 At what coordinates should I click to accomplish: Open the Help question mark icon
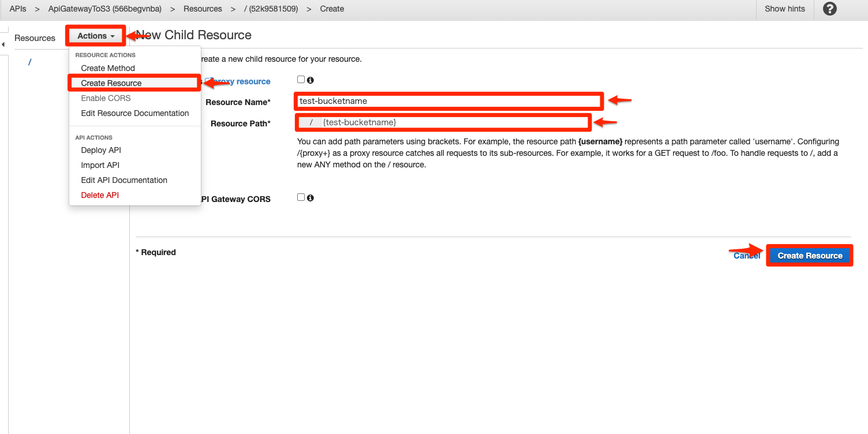pos(829,9)
